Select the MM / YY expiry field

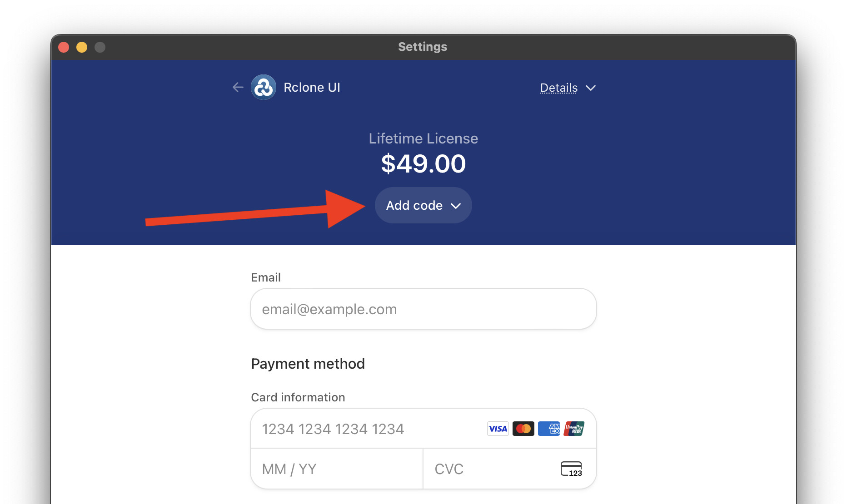336,469
